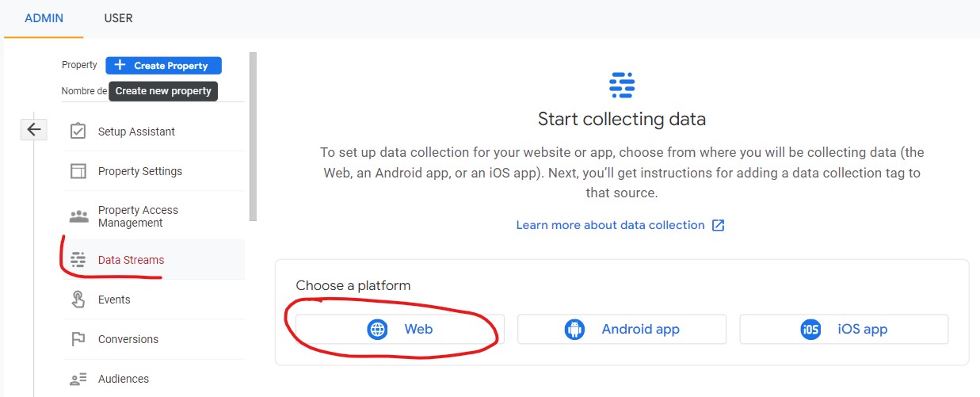Click the iOS platform icon
The image size is (980, 397).
pyautogui.click(x=810, y=329)
